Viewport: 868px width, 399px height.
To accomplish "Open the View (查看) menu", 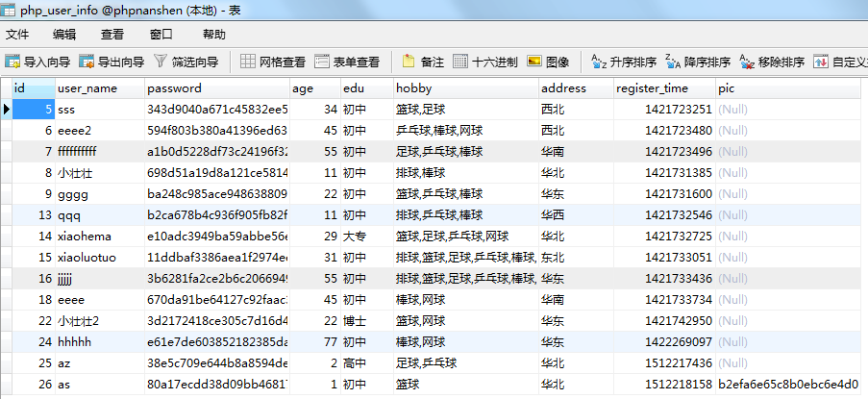I will [112, 34].
